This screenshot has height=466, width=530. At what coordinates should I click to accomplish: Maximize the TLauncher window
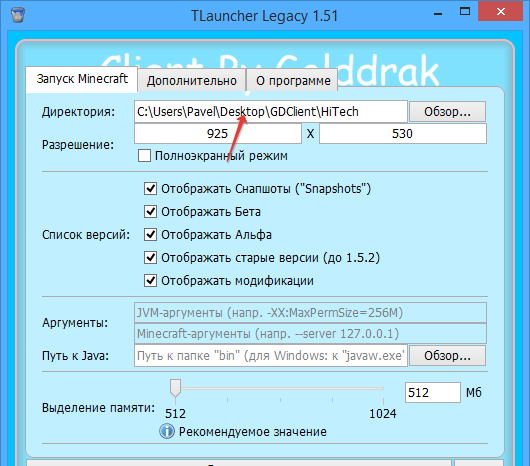pos(465,12)
